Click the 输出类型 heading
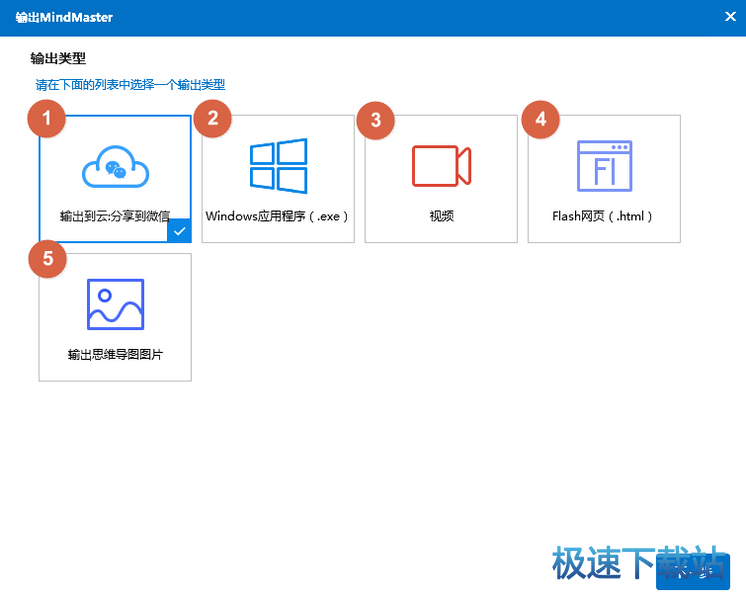The image size is (746, 600). pos(58,59)
